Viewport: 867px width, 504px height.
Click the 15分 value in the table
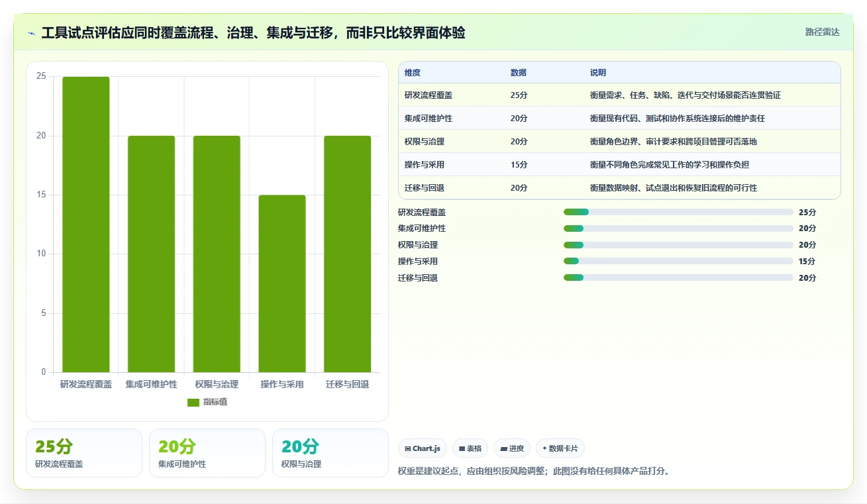[519, 165]
